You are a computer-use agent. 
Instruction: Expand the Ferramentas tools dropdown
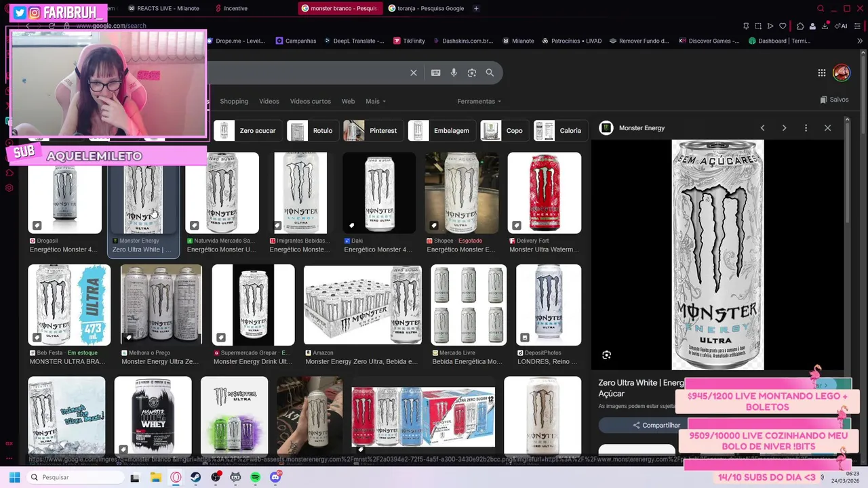click(x=479, y=101)
